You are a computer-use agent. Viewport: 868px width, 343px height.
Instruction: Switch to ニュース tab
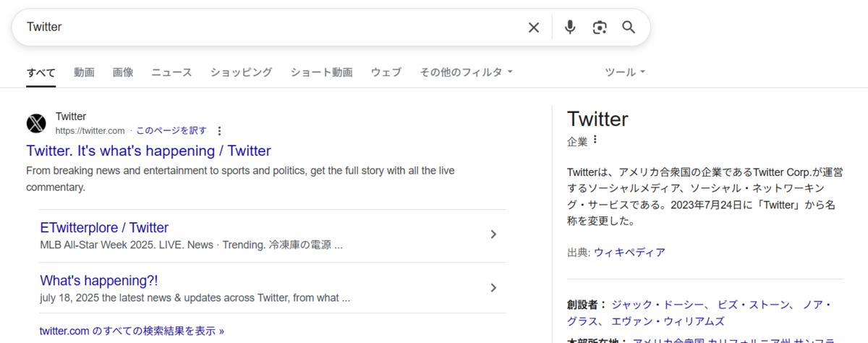click(172, 72)
